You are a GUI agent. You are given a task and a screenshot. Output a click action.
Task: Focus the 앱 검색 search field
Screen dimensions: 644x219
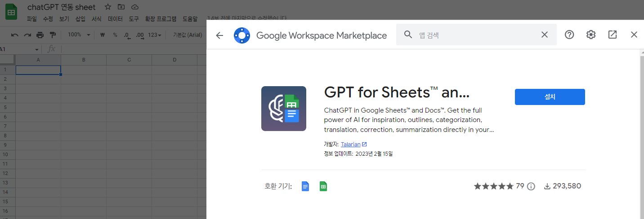[x=477, y=35]
